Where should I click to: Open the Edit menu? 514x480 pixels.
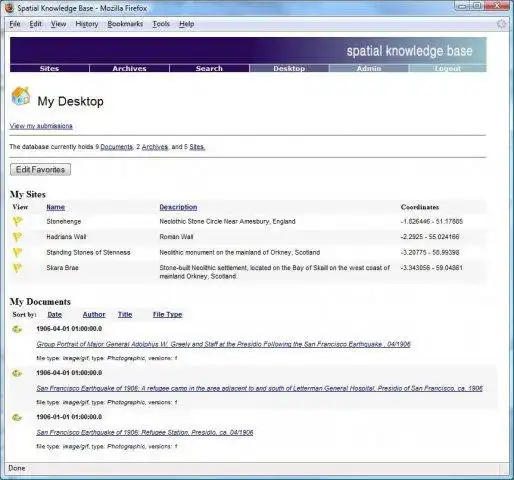tap(35, 24)
